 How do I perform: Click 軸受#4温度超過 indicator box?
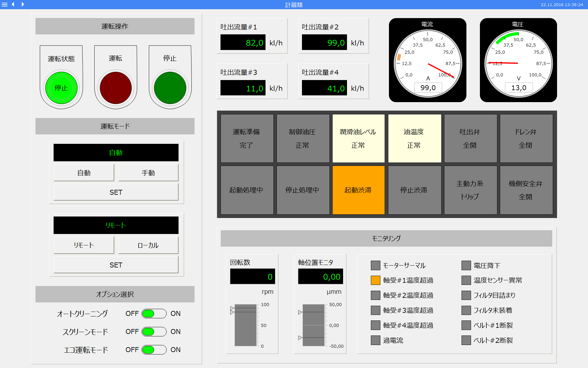375,325
